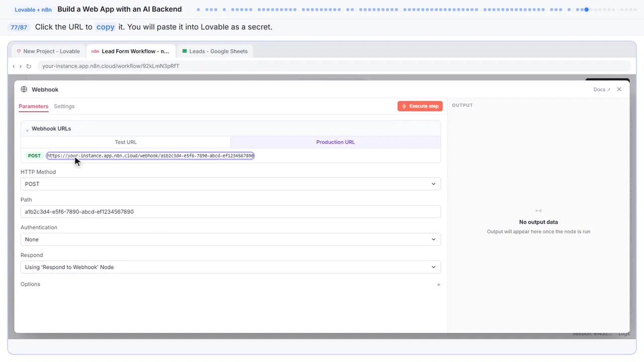
Task: Click the Execute step button
Action: pyautogui.click(x=420, y=106)
